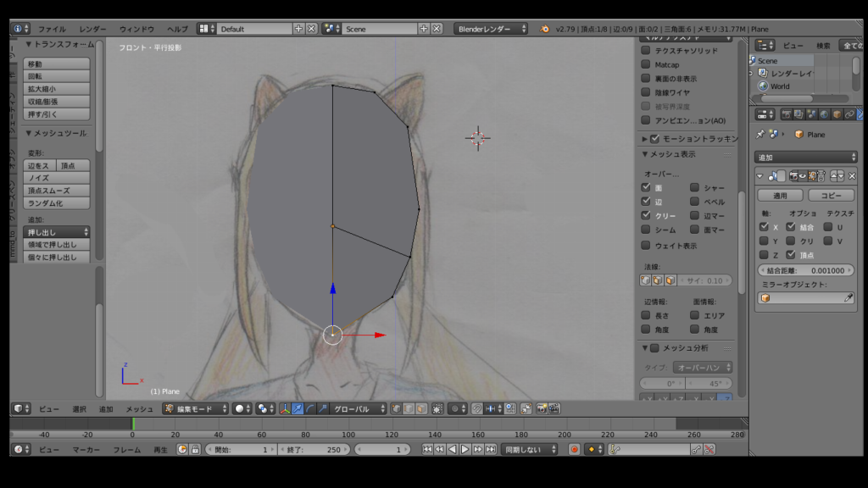Click the 結合距離 value field
Screen dimensions: 868x488
click(x=805, y=270)
